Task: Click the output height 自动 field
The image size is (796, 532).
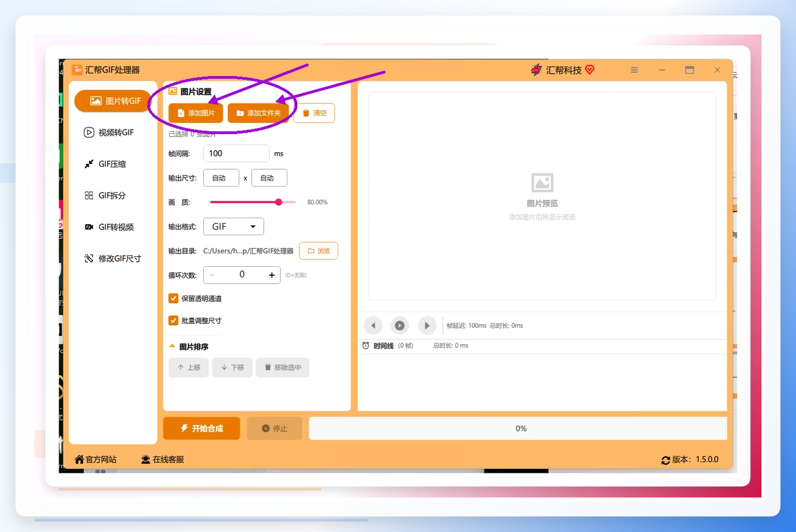Action: [269, 178]
